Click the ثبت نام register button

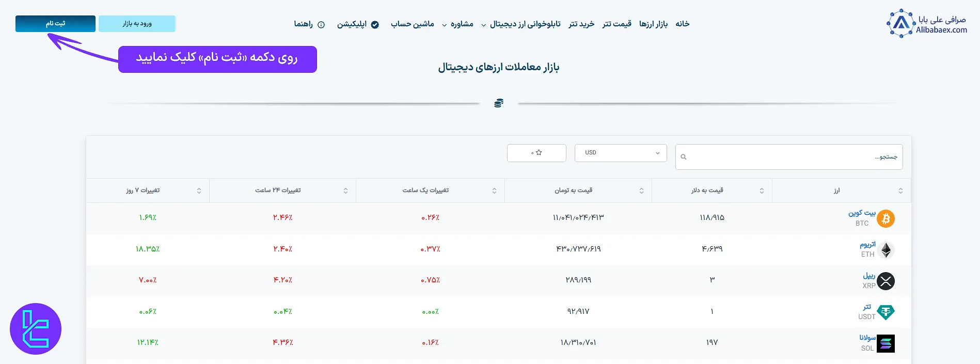pos(55,24)
